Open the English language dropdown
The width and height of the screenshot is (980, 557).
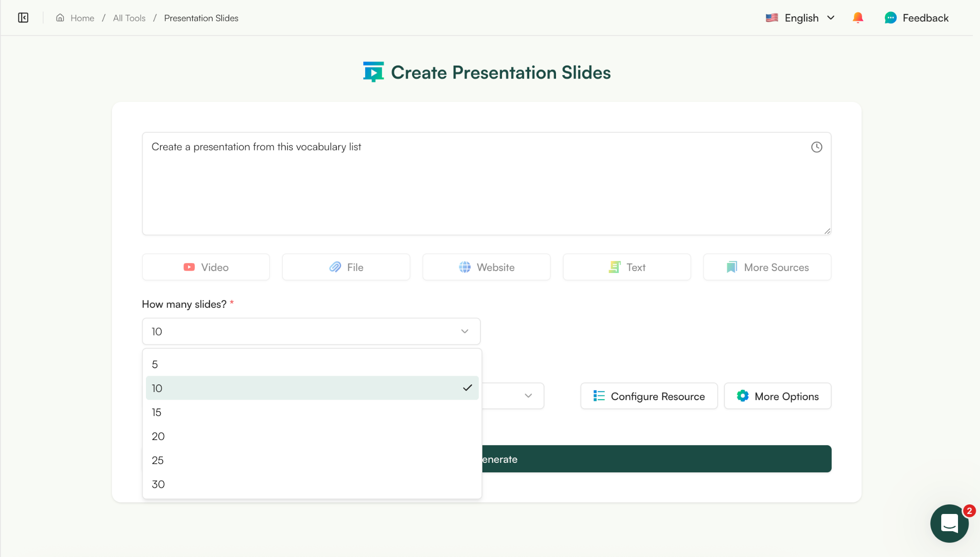(x=801, y=17)
